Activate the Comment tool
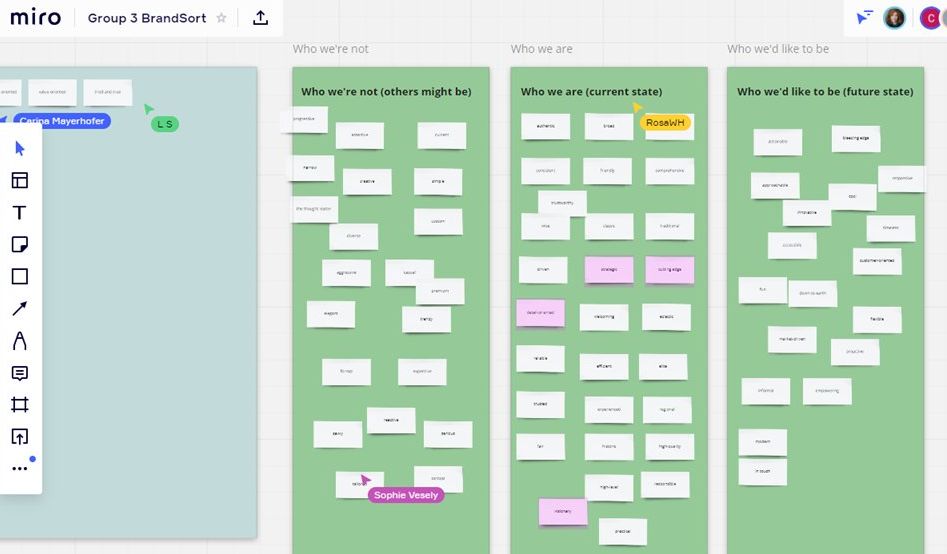947x554 pixels. (x=20, y=373)
